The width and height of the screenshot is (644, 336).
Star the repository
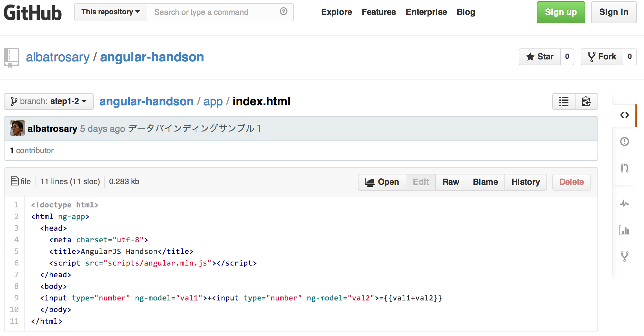[x=540, y=57]
